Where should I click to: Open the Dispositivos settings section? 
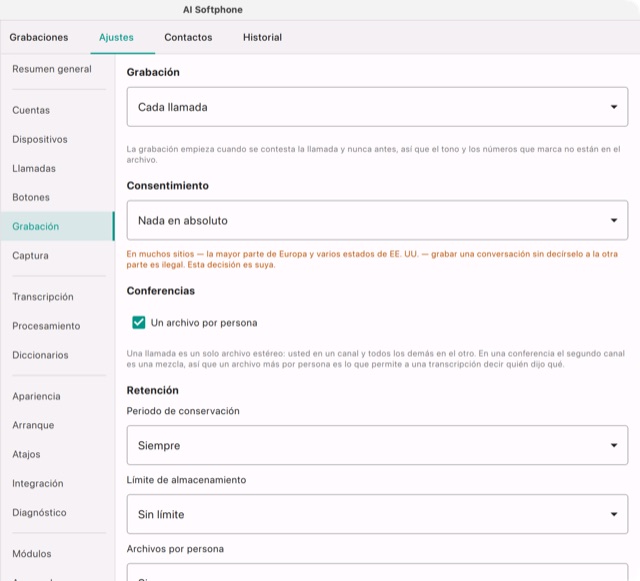[x=40, y=139]
